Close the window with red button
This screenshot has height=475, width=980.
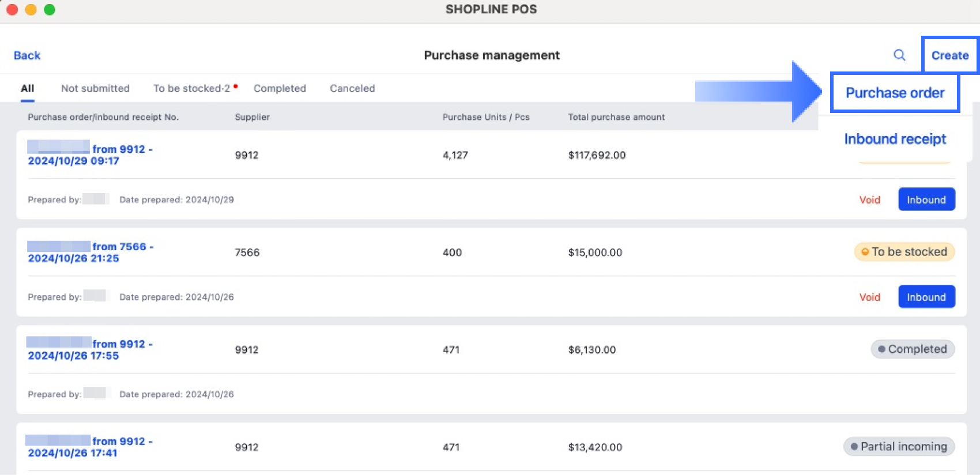[x=12, y=9]
